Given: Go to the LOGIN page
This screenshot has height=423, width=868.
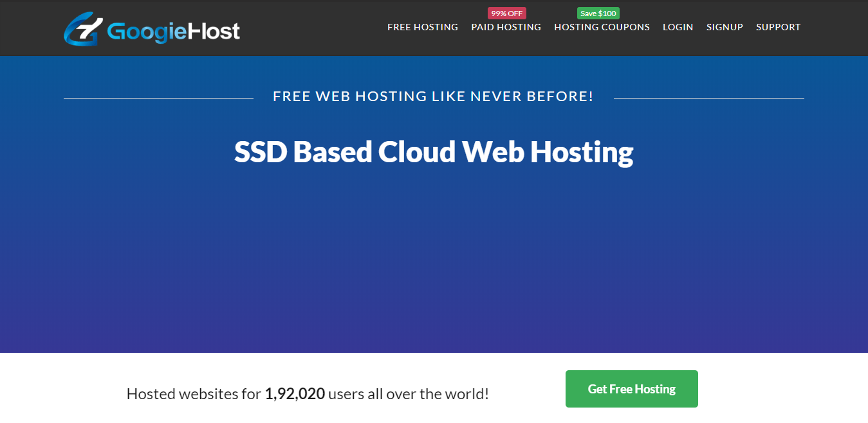Looking at the screenshot, I should coord(678,27).
